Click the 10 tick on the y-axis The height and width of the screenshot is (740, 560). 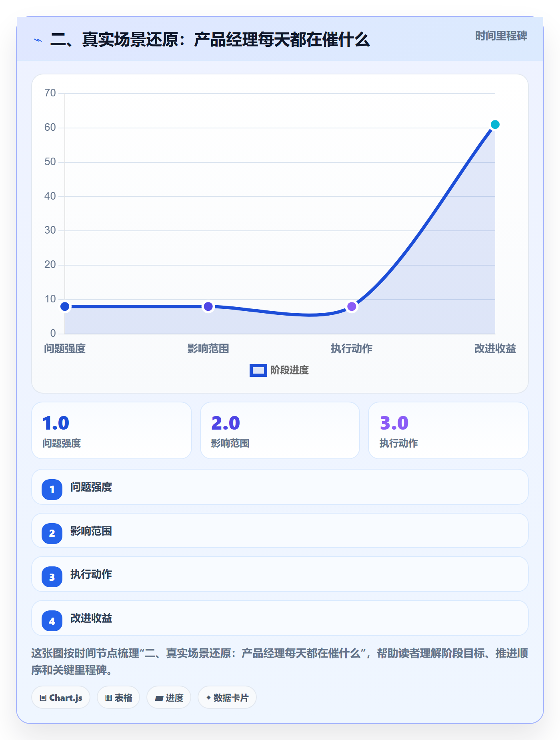50,299
